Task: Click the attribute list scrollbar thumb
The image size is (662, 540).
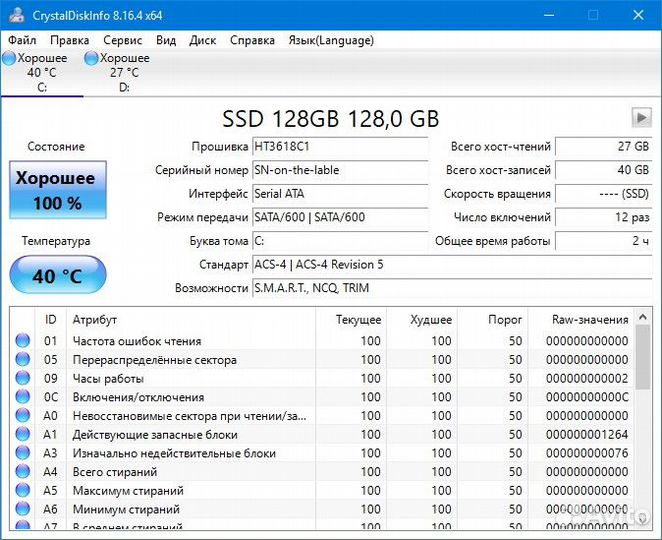Action: (x=643, y=357)
